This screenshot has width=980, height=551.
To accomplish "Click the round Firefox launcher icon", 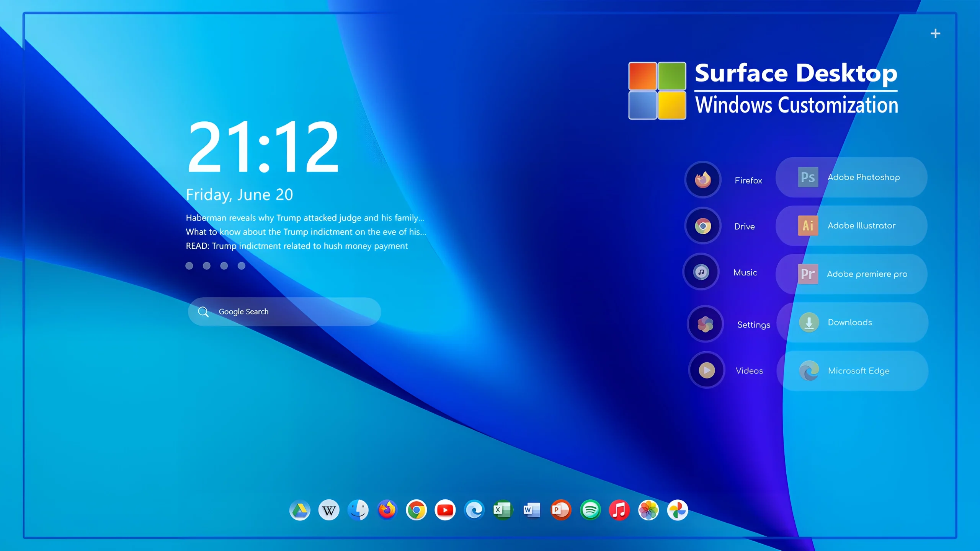I will [703, 179].
